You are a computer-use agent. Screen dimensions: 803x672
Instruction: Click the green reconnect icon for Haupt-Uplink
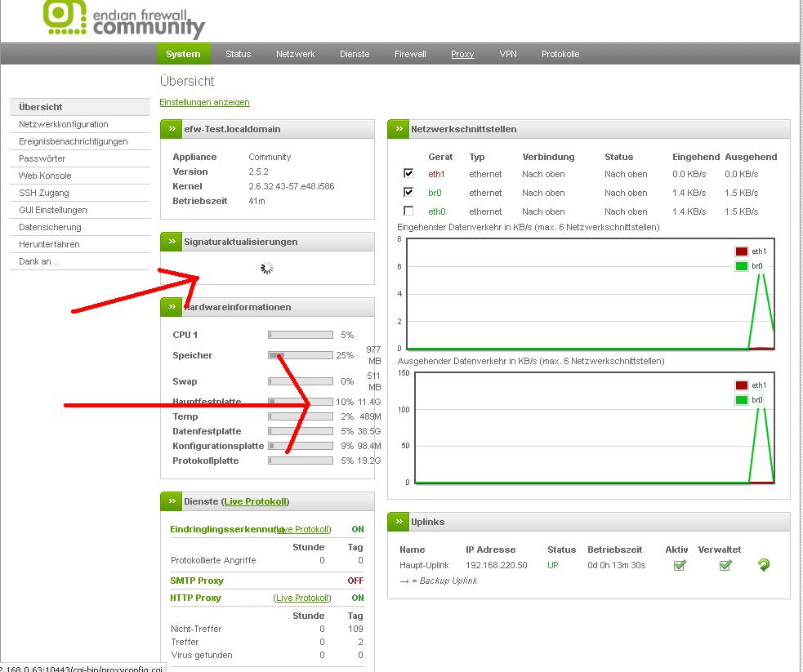click(x=763, y=565)
